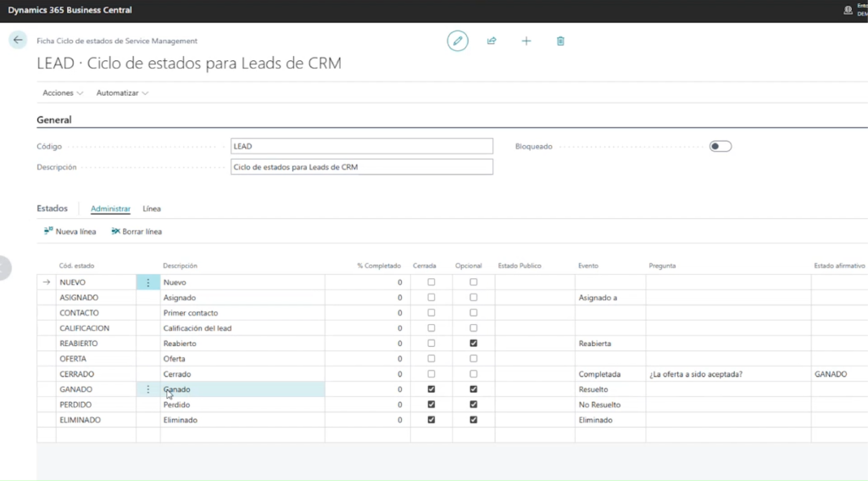Uncheck Opcional checkbox for REABIERTO row
This screenshot has width=868, height=481.
(473, 344)
